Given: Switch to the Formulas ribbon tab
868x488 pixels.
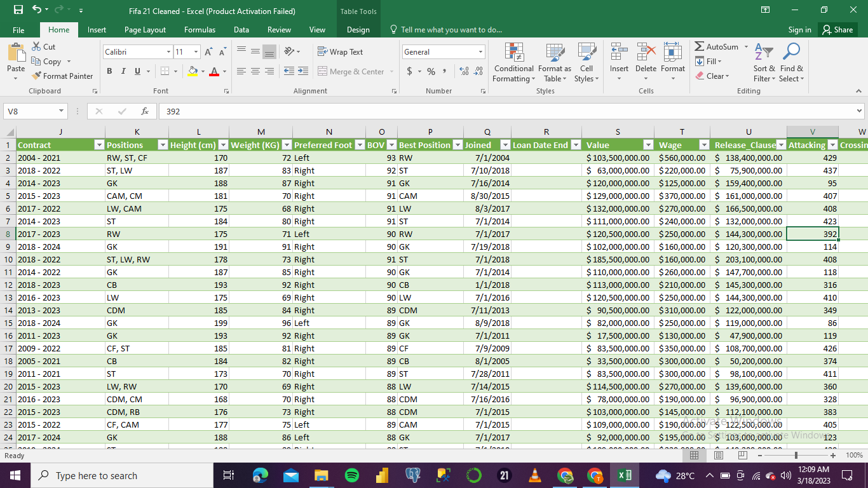Looking at the screenshot, I should tap(200, 29).
